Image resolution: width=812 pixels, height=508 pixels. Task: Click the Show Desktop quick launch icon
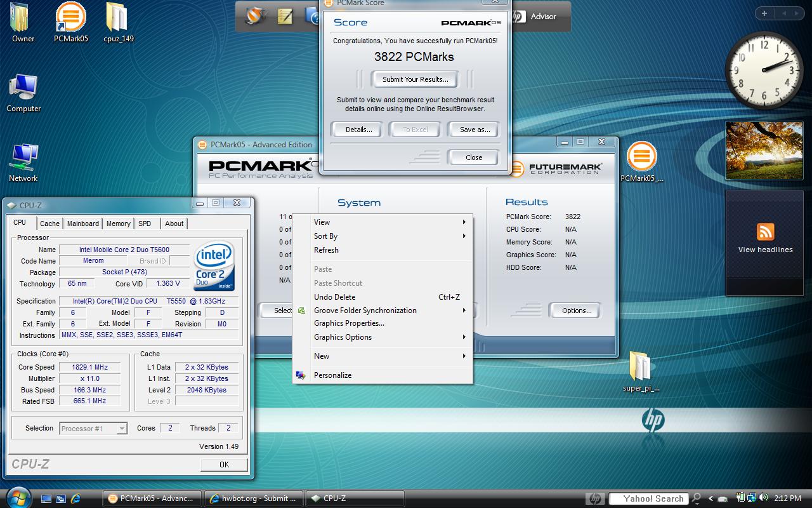pos(46,498)
